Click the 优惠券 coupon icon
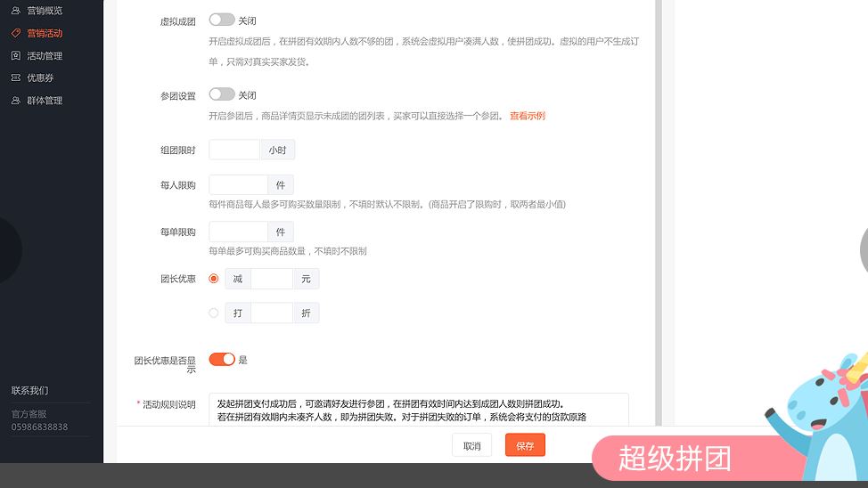The height and width of the screenshot is (488, 868). [x=16, y=77]
